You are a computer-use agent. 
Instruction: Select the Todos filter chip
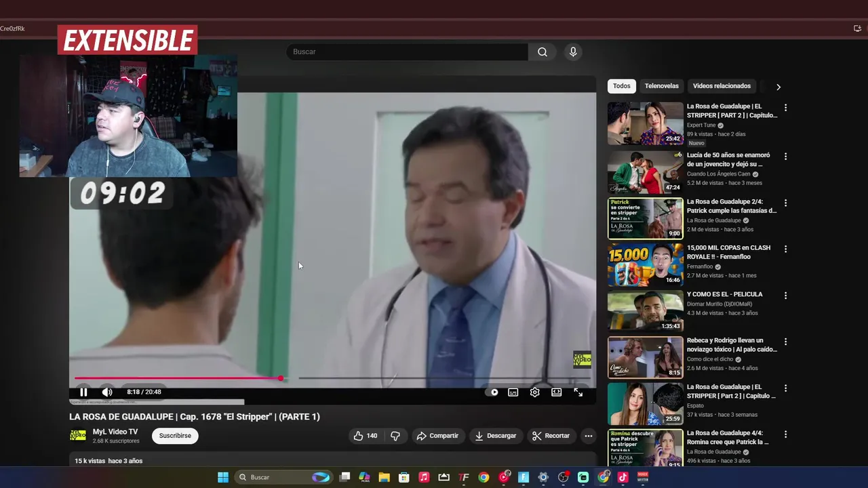point(622,86)
